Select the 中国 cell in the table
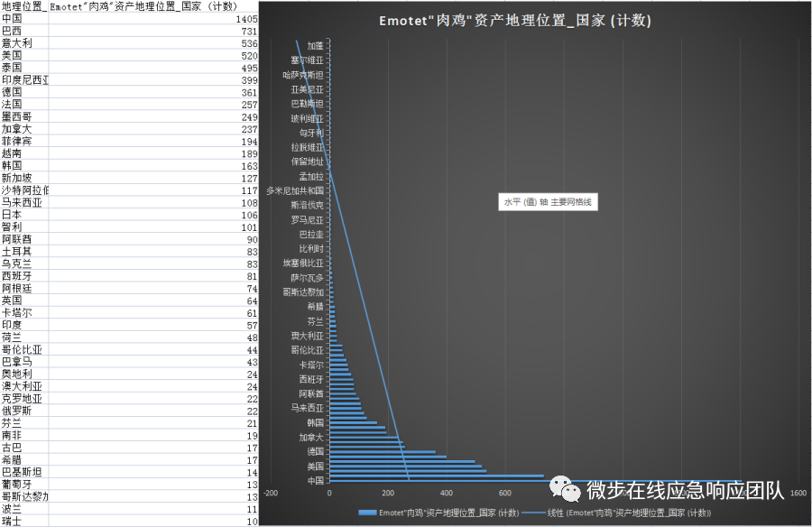Screen dimensions: 812x527 [24, 19]
